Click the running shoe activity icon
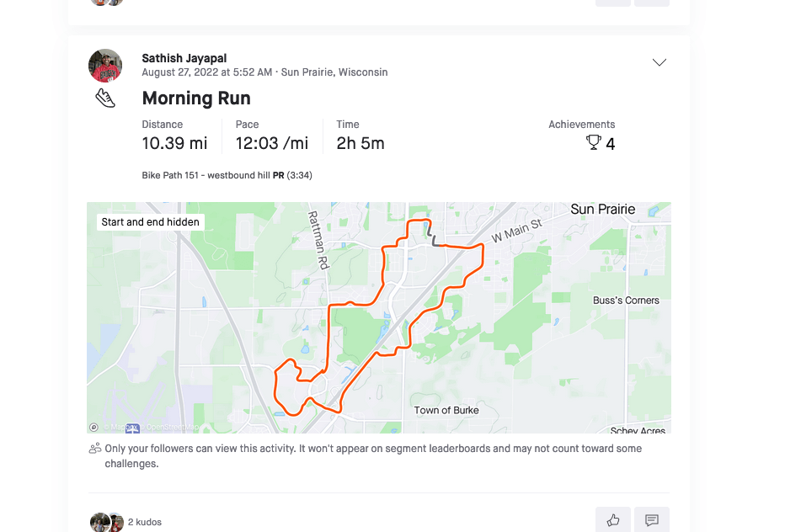The image size is (801, 532). click(x=105, y=98)
